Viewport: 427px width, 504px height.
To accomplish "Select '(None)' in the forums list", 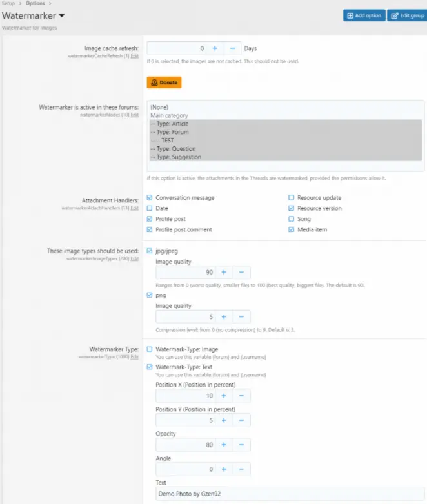I will tap(159, 108).
